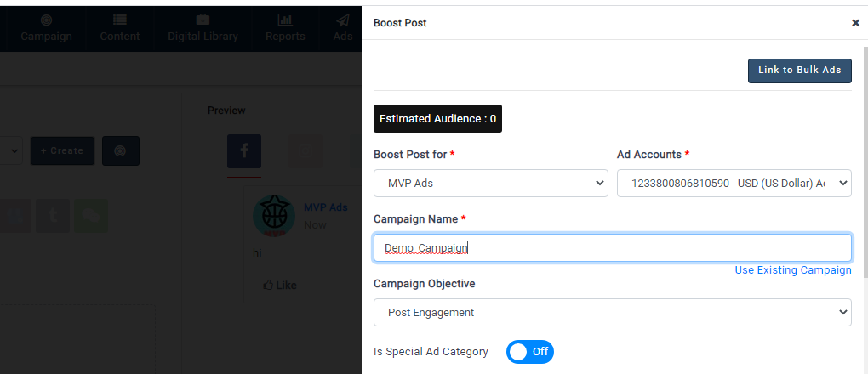Toggle the Is Special Ad Category switch
868x374 pixels.
click(529, 352)
